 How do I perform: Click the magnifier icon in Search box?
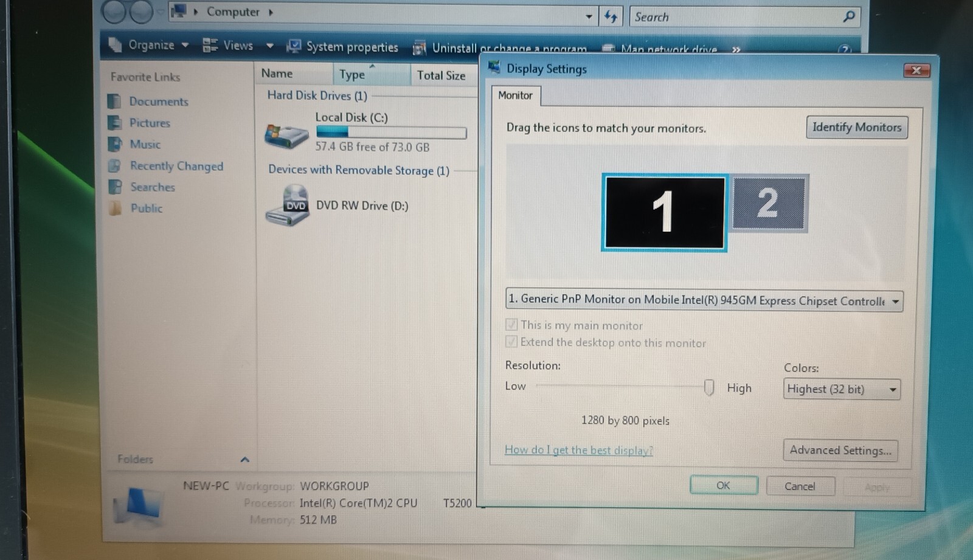(x=848, y=16)
